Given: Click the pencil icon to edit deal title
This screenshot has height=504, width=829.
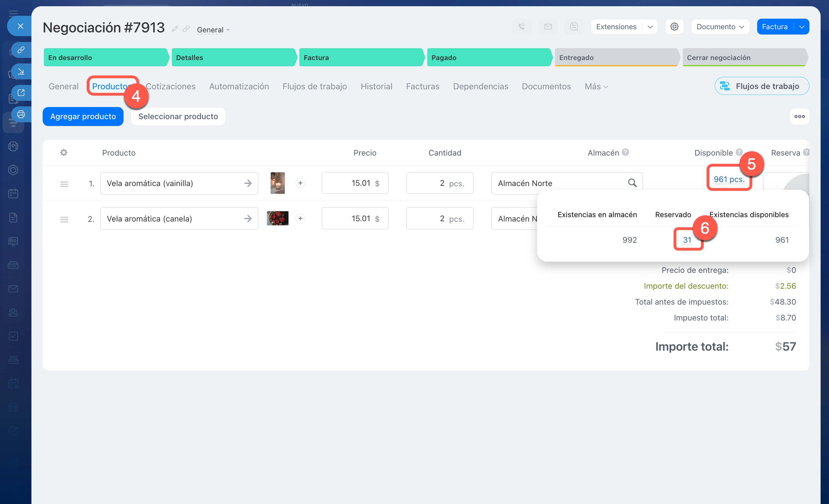Looking at the screenshot, I should pyautogui.click(x=175, y=29).
